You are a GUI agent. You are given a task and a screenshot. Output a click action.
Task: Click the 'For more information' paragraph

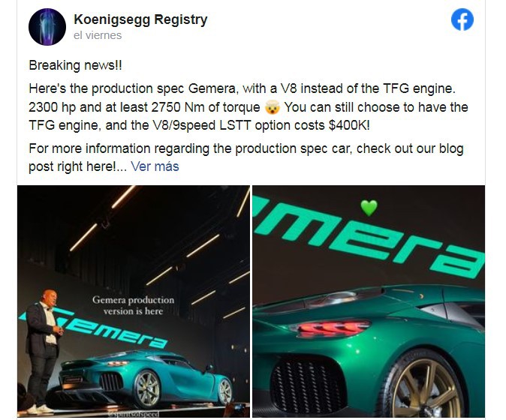pyautogui.click(x=246, y=157)
